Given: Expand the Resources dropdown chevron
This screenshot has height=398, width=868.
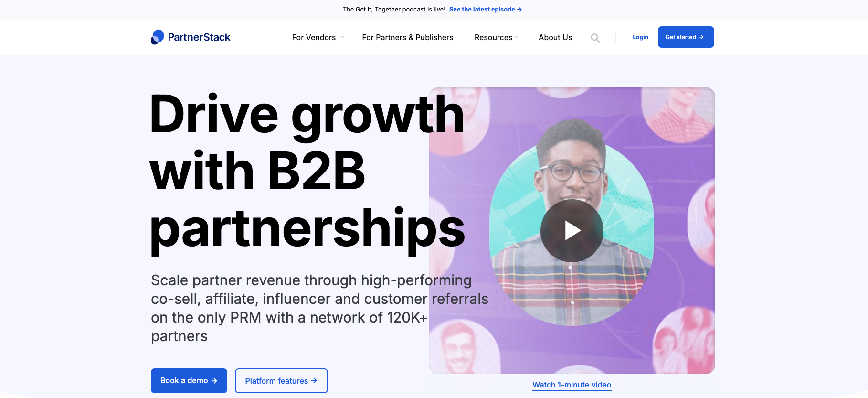Looking at the screenshot, I should (x=516, y=37).
